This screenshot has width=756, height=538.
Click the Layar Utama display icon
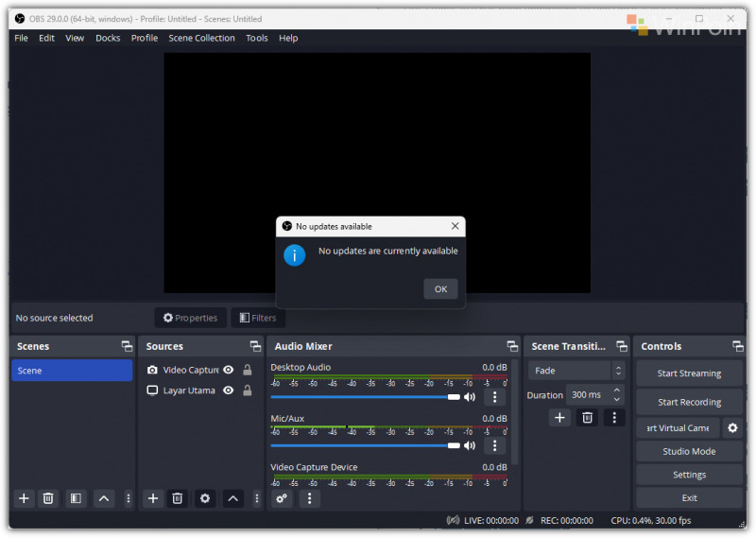(152, 390)
